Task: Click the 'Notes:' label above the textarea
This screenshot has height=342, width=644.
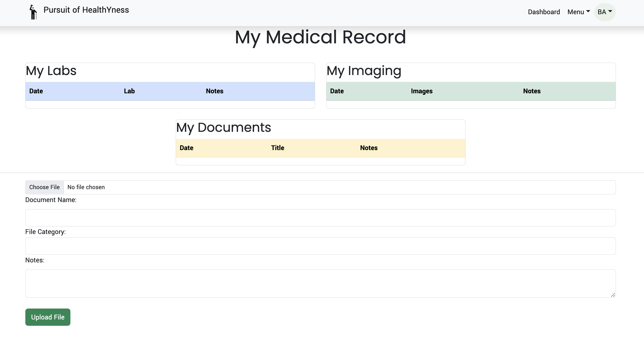Action: click(x=35, y=260)
